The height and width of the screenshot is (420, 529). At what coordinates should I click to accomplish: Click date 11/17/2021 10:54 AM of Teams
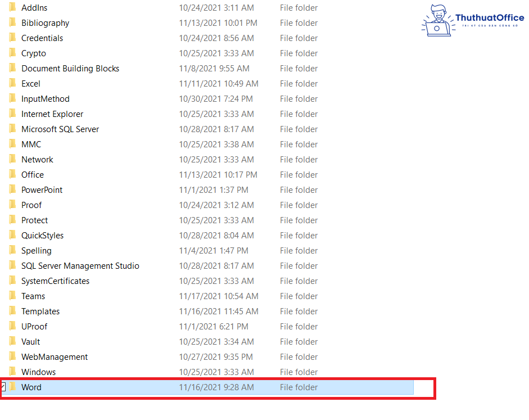tap(218, 296)
